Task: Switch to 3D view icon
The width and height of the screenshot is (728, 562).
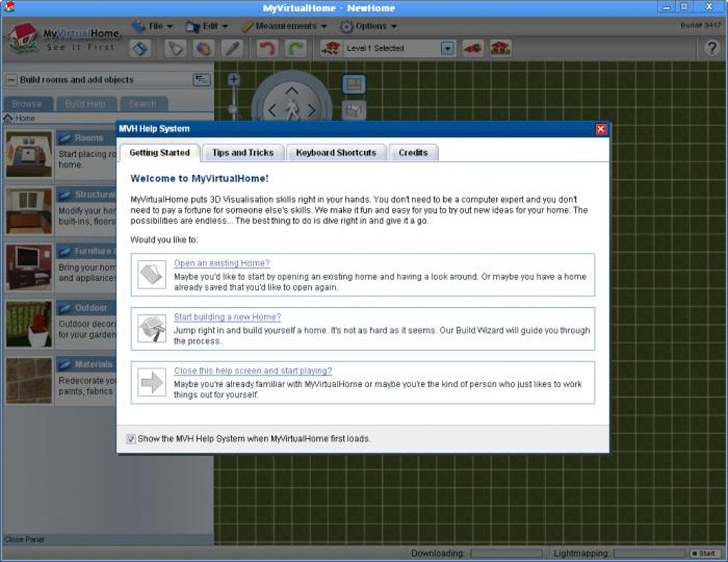Action: [354, 111]
